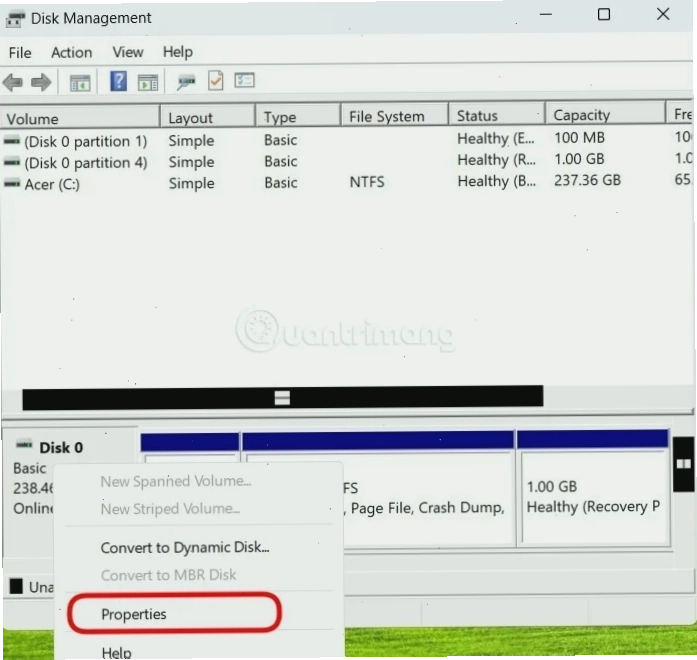The image size is (697, 660).
Task: Click the action pane toolbar icon
Action: point(148,82)
